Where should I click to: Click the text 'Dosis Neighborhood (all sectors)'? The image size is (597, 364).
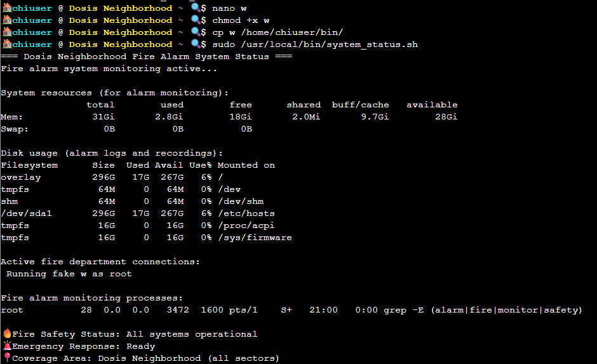(x=189, y=359)
